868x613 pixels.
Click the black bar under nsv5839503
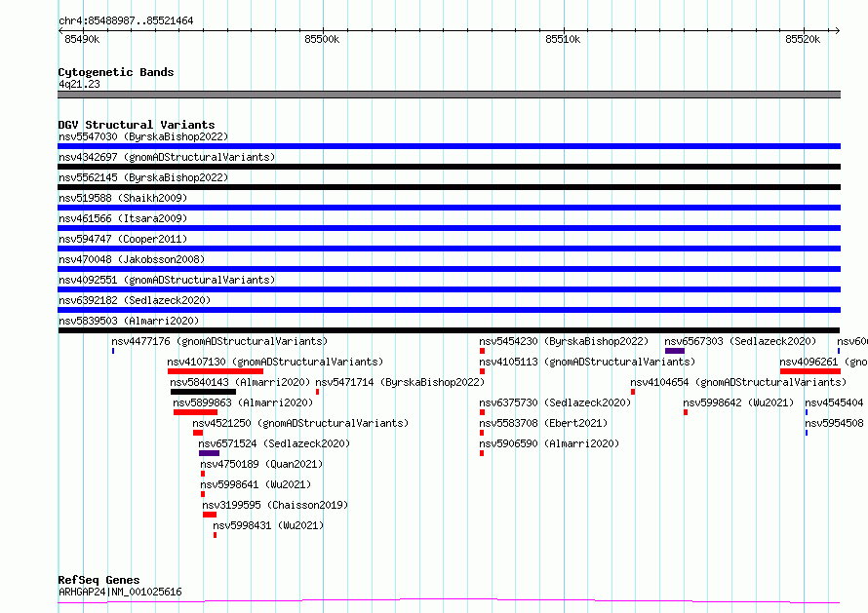pos(449,330)
